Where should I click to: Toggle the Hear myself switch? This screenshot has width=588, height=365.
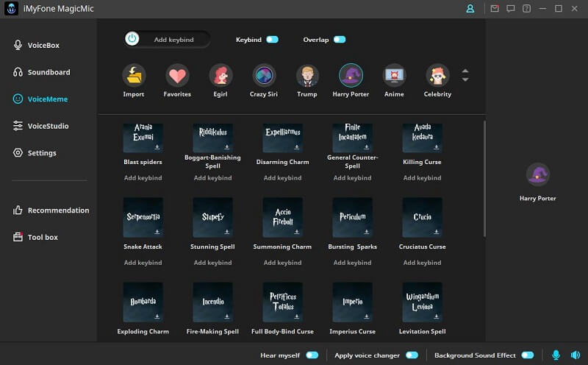[x=312, y=355]
